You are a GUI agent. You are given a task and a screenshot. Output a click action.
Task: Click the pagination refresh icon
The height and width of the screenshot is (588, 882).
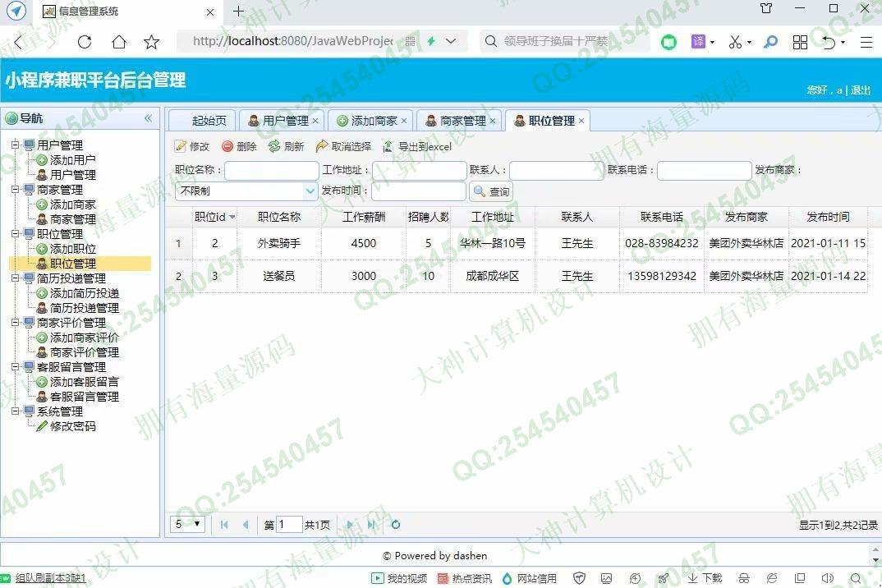pos(396,525)
